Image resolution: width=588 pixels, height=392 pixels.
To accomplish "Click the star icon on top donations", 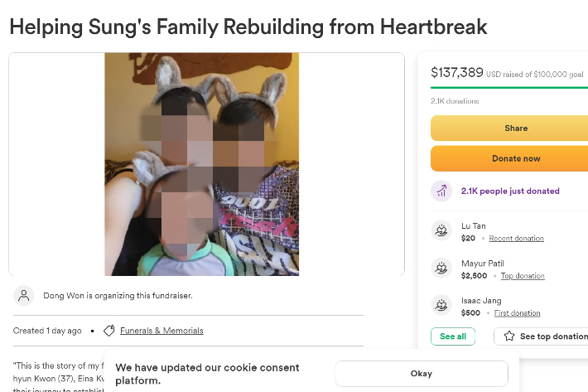I will click(509, 336).
